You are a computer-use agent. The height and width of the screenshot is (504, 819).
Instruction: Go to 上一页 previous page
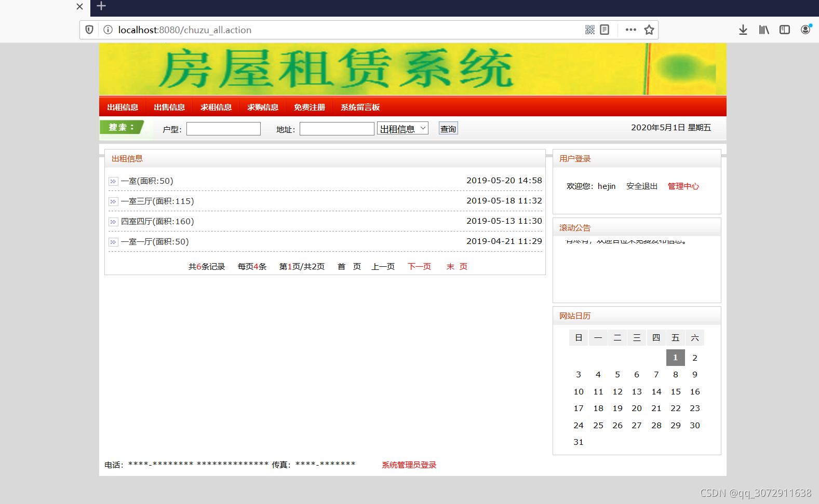[x=383, y=266]
